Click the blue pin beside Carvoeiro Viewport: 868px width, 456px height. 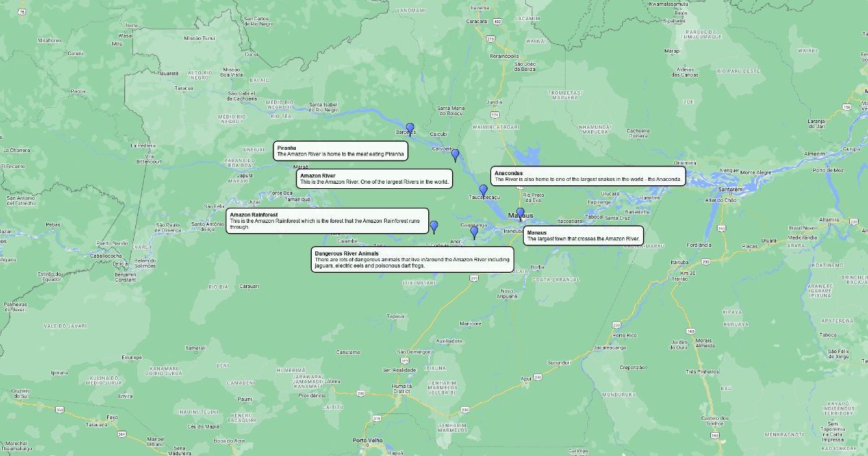pos(455,154)
